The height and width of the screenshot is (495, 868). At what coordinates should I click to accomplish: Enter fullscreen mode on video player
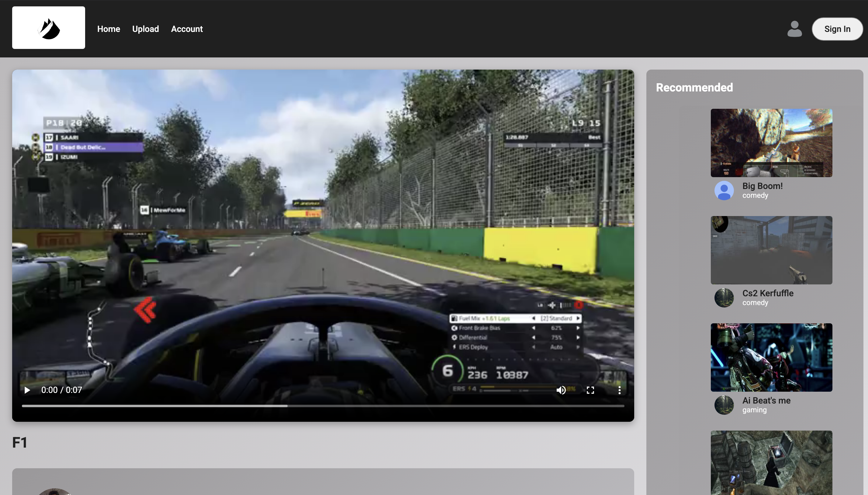click(590, 390)
